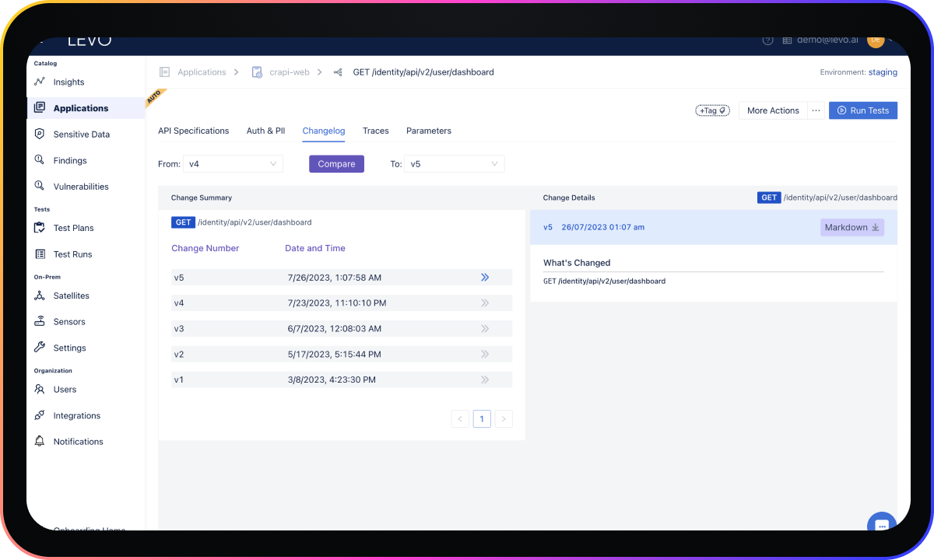
Task: Add a tag with +Tag
Action: tap(712, 110)
